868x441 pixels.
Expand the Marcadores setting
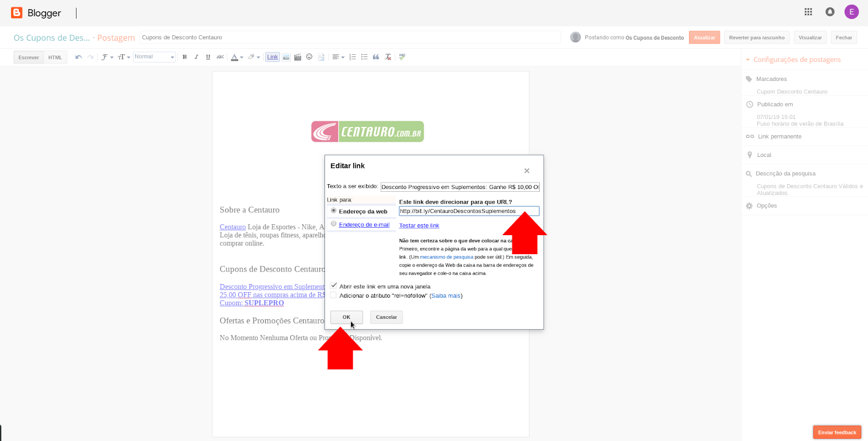[771, 79]
